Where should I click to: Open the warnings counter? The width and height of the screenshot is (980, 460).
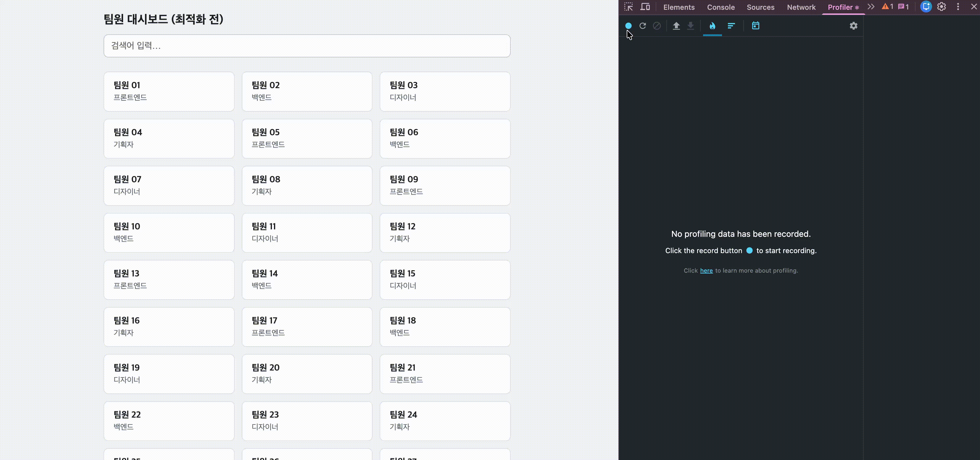(x=888, y=7)
